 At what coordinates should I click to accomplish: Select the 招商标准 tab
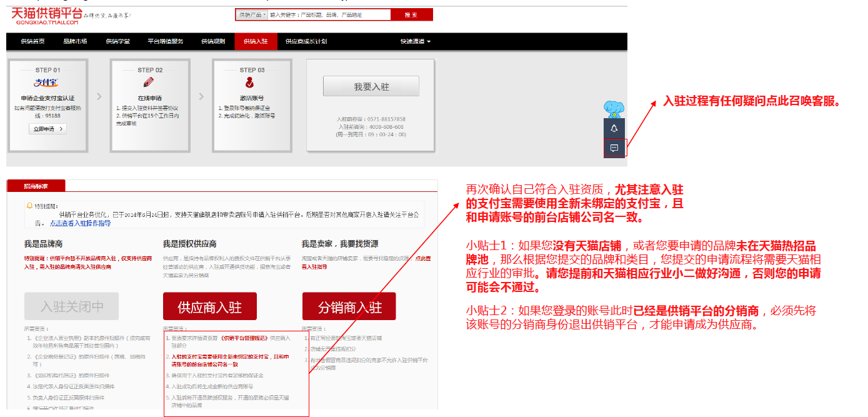click(36, 186)
